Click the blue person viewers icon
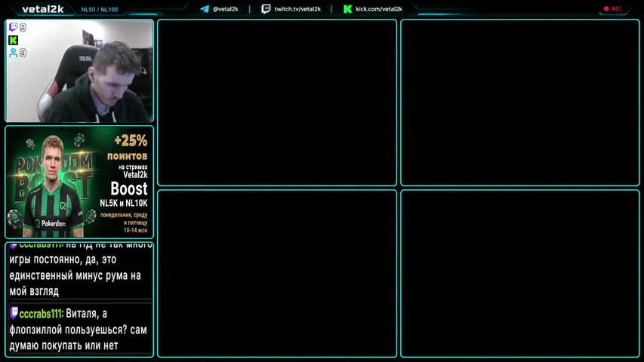This screenshot has width=644, height=362. 13,53
